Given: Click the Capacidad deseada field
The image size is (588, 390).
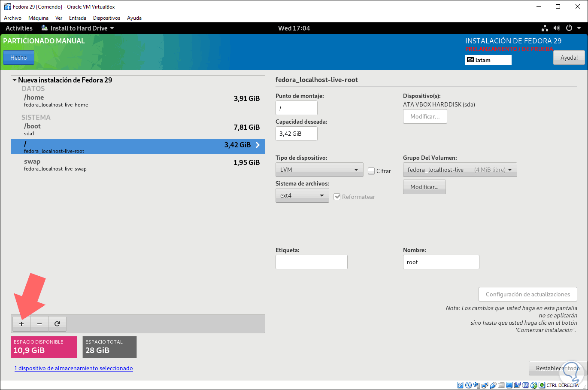Looking at the screenshot, I should pyautogui.click(x=297, y=134).
